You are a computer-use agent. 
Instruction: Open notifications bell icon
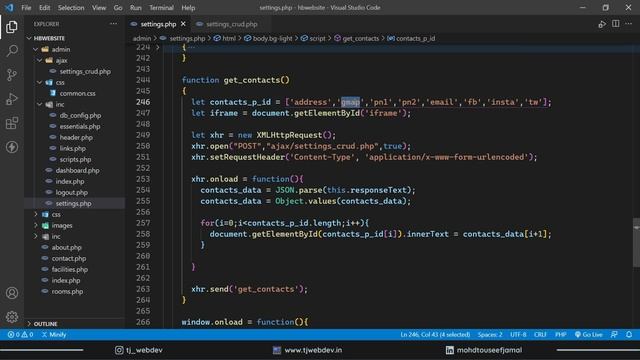pos(629,335)
